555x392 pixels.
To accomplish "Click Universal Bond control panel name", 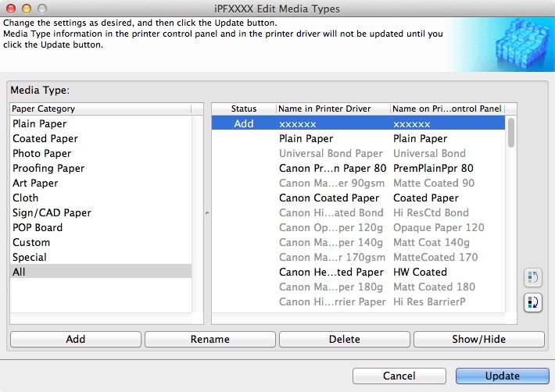I will (429, 153).
